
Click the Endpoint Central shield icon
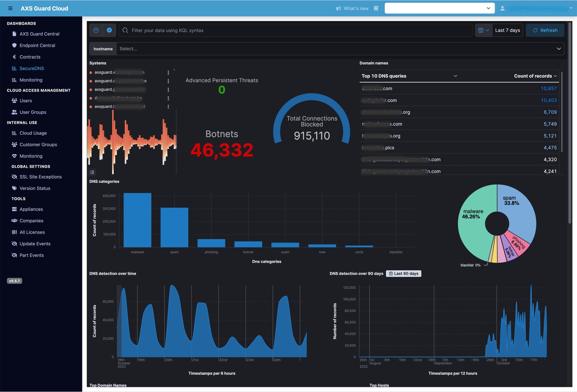14,45
